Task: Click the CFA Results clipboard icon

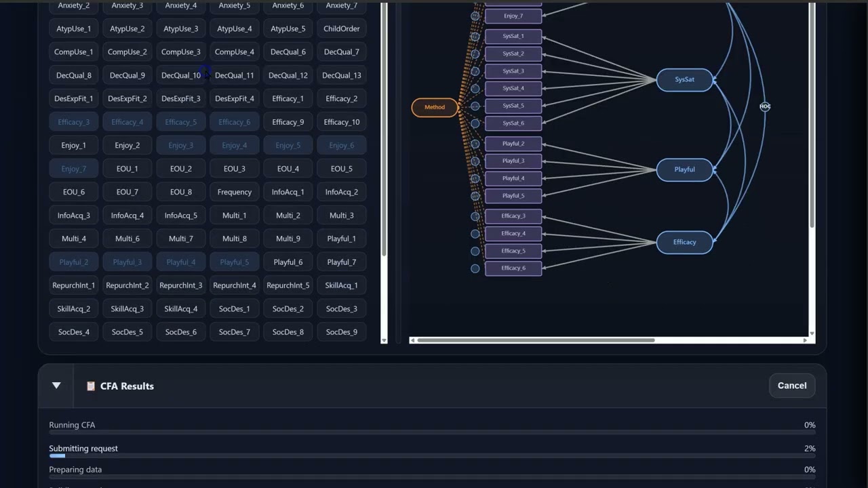Action: tap(91, 386)
